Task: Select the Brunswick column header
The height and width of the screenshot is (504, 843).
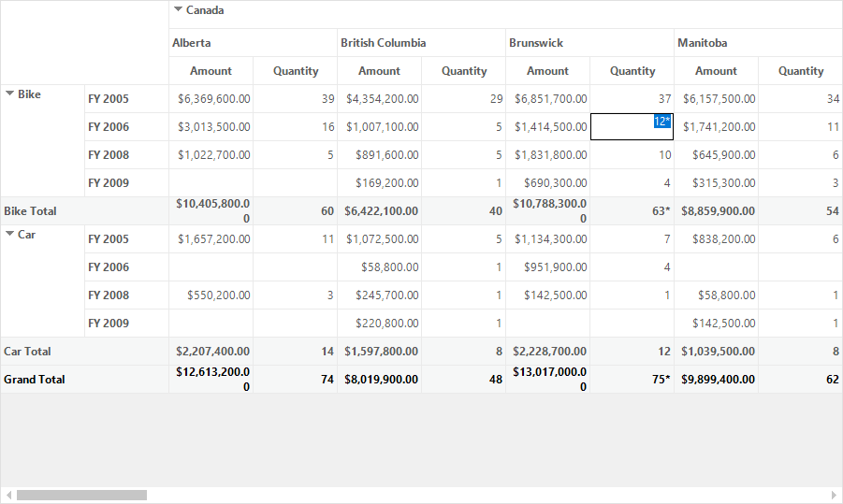Action: [589, 42]
